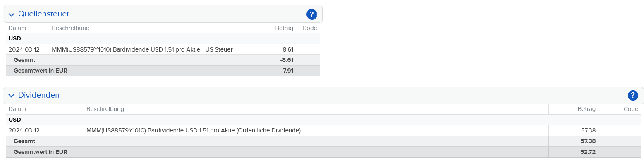Image resolution: width=644 pixels, height=160 pixels.
Task: Open help icon for Quellensteuer section
Action: (x=311, y=14)
